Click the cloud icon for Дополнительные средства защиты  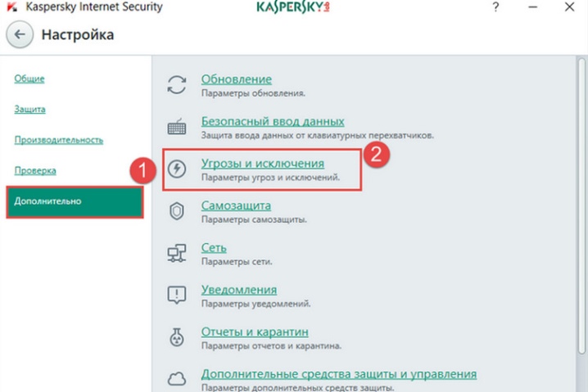pyautogui.click(x=177, y=379)
